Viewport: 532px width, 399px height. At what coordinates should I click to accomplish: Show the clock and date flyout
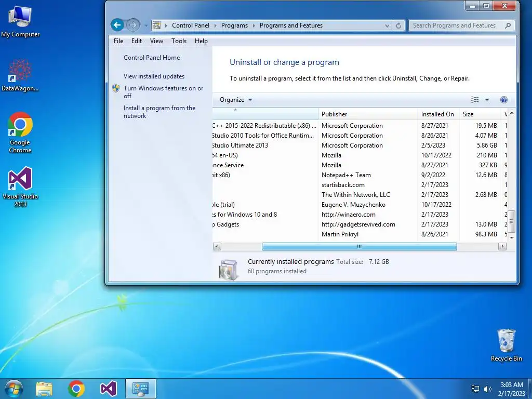coord(512,389)
